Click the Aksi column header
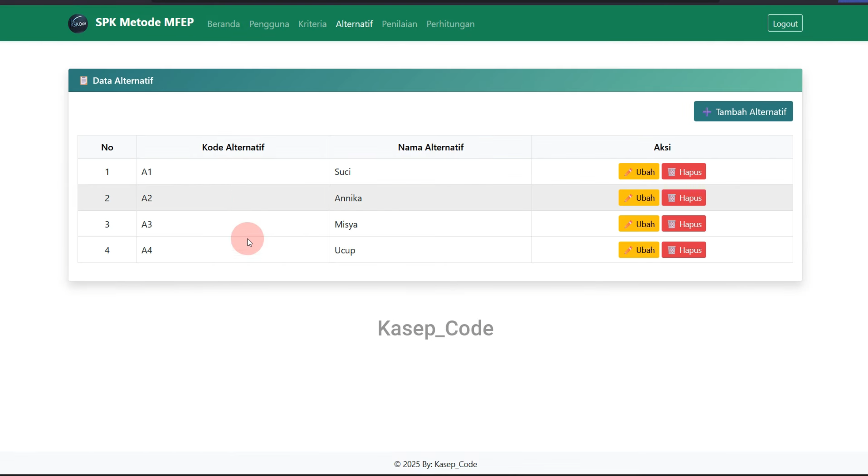 coord(662,147)
